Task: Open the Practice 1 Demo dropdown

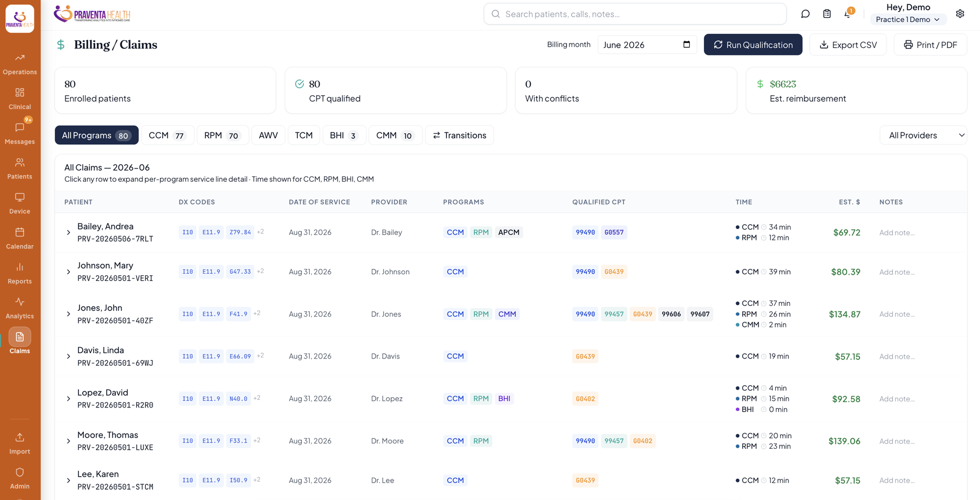Action: tap(908, 20)
